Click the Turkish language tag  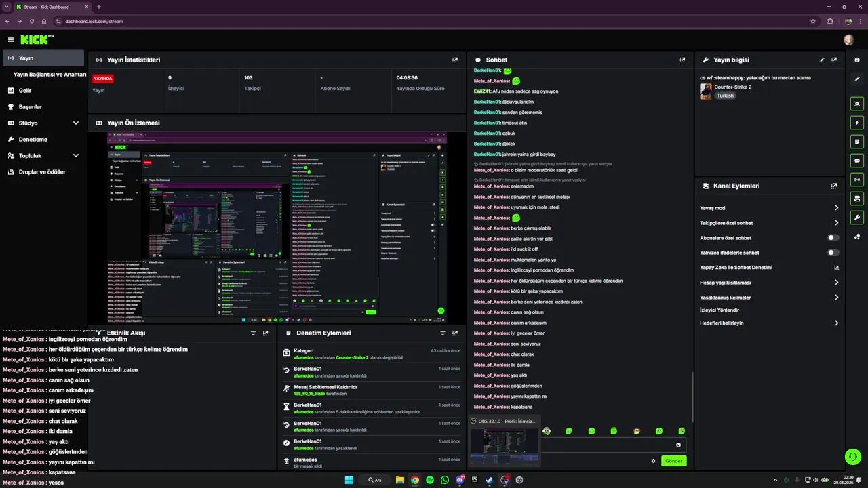(x=726, y=96)
